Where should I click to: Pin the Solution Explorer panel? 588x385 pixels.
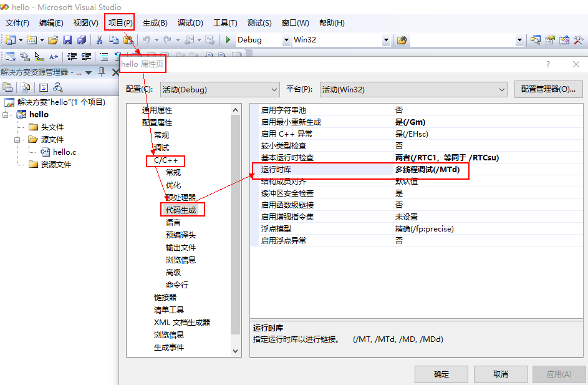[x=101, y=72]
